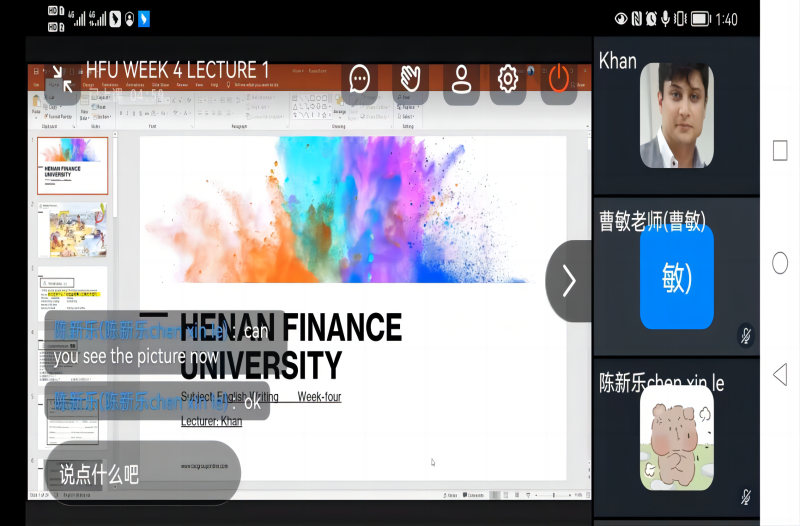Viewport: 800px width, 526px height.
Task: Leave the meeting with the red power icon
Action: (x=558, y=79)
